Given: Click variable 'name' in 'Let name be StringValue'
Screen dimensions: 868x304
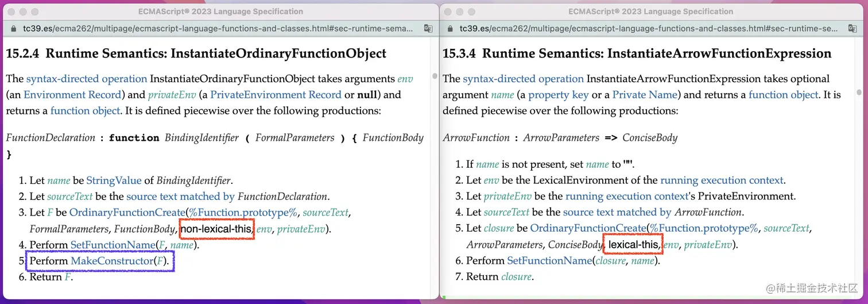Looking at the screenshot, I should (x=59, y=180).
